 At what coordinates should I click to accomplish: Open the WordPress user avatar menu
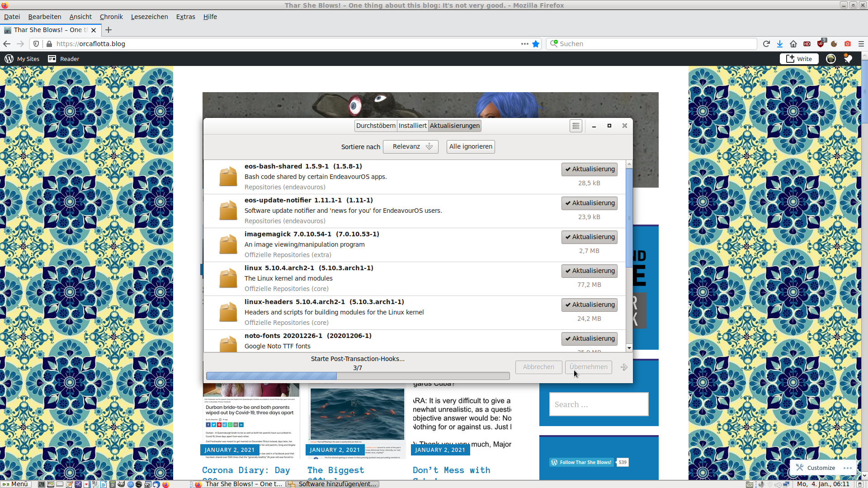[x=831, y=59]
